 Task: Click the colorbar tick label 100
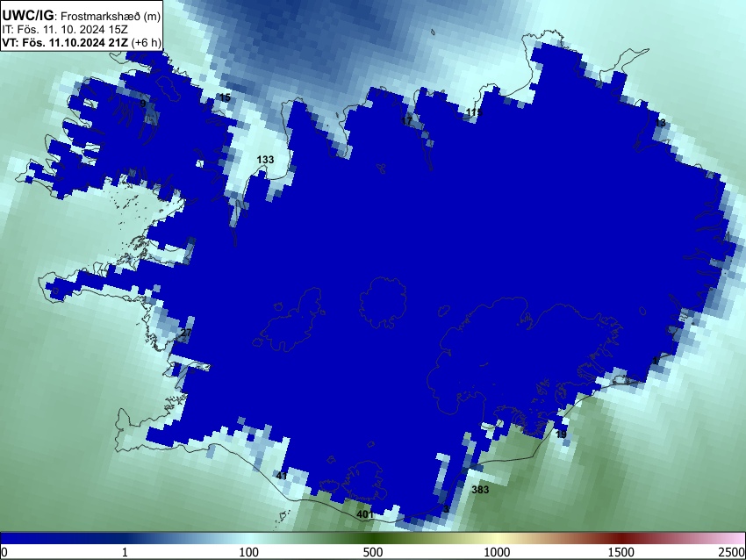click(249, 552)
